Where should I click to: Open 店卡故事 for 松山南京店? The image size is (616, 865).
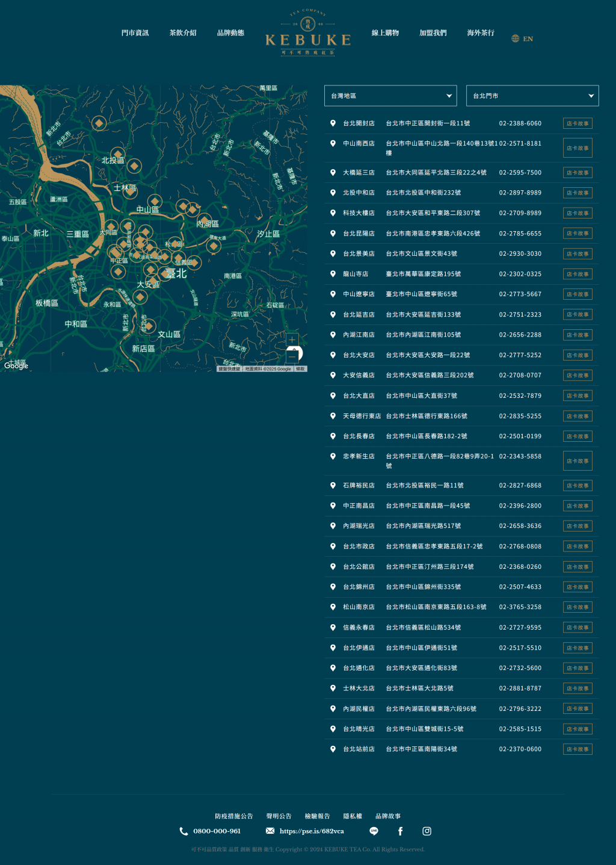pyautogui.click(x=577, y=607)
